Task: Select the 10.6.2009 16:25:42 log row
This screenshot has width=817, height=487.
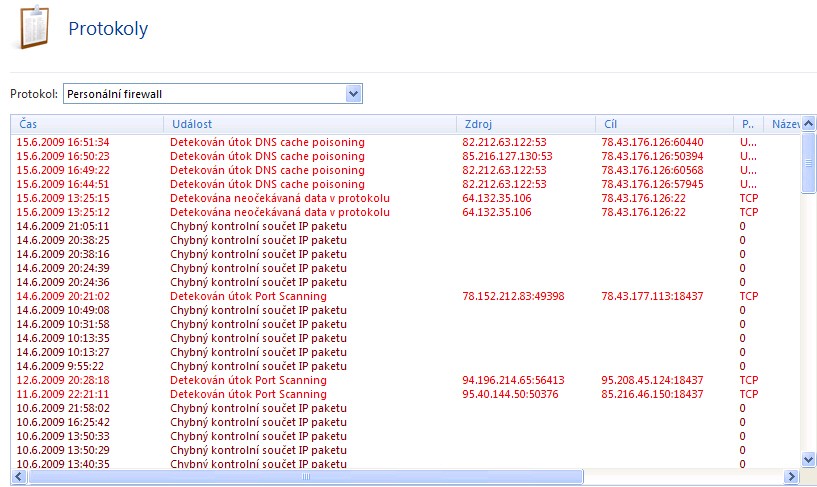Action: (x=405, y=422)
